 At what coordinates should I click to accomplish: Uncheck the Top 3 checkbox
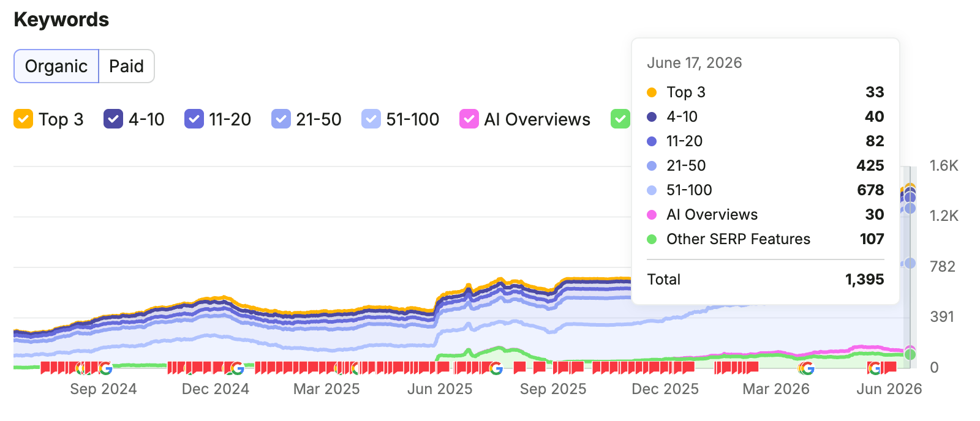[23, 119]
